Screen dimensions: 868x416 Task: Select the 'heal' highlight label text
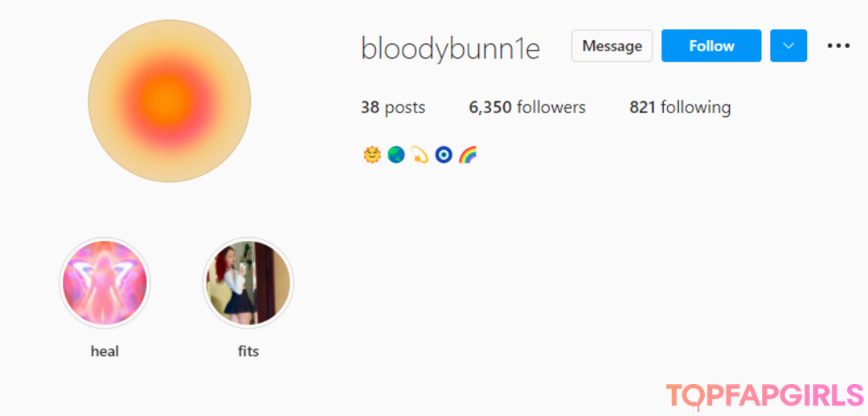click(x=104, y=351)
